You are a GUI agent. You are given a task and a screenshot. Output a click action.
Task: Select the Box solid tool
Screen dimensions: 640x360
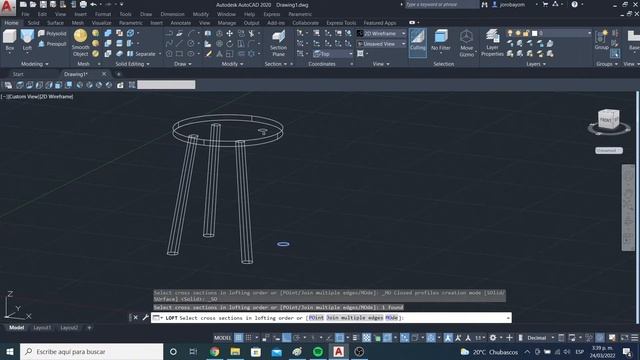[9, 40]
